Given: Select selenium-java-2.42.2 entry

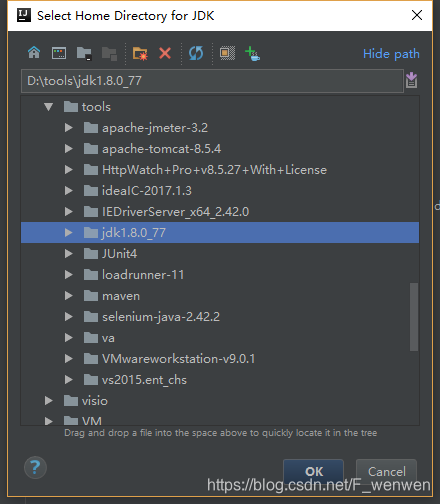Looking at the screenshot, I should [x=161, y=317].
